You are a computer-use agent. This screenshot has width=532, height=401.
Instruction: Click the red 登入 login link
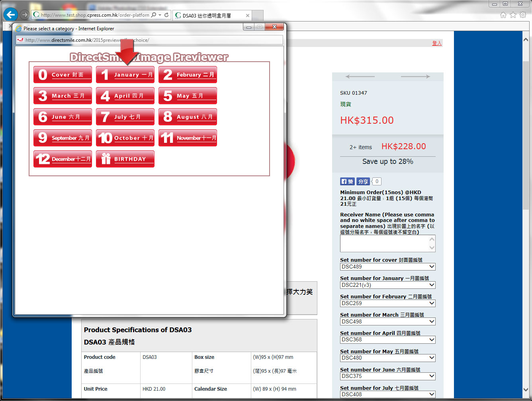point(437,43)
